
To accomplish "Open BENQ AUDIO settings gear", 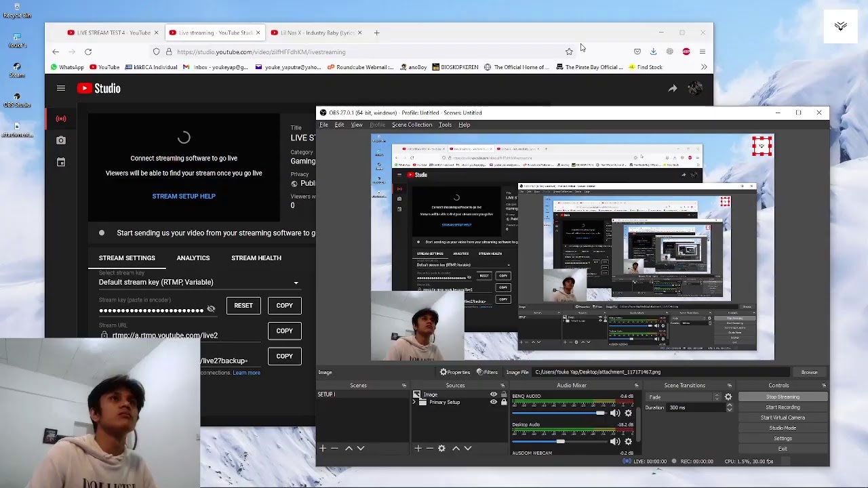I will point(628,413).
